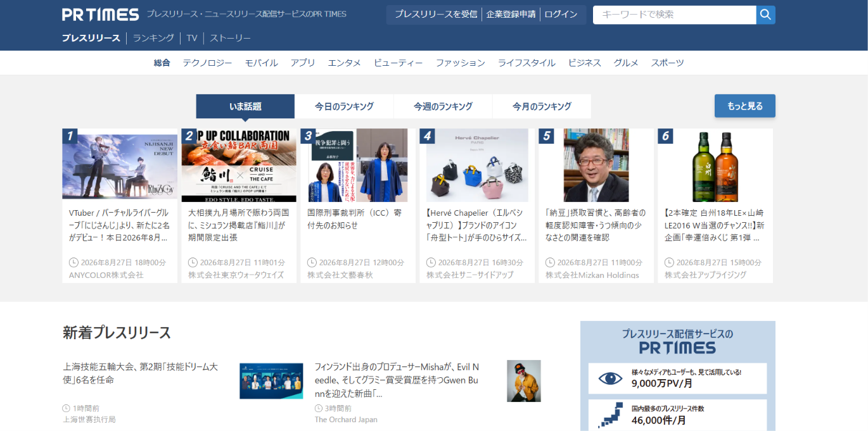Click the 1時間前 timestamp

pos(81,408)
